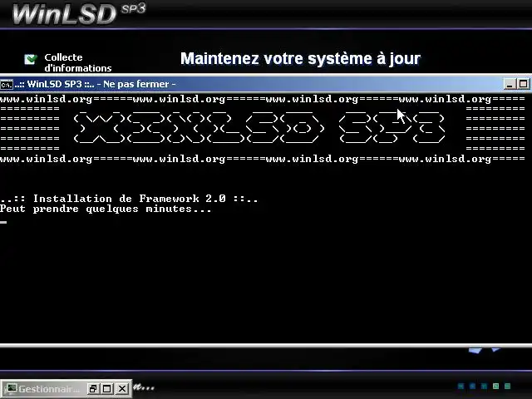This screenshot has height=399, width=532.
Task: Close the minimized Gestionnaire window
Action: (x=122, y=388)
